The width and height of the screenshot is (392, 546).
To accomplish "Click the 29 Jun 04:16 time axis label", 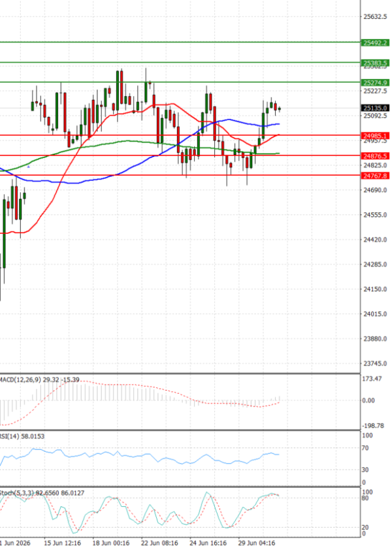I will pyautogui.click(x=257, y=543).
